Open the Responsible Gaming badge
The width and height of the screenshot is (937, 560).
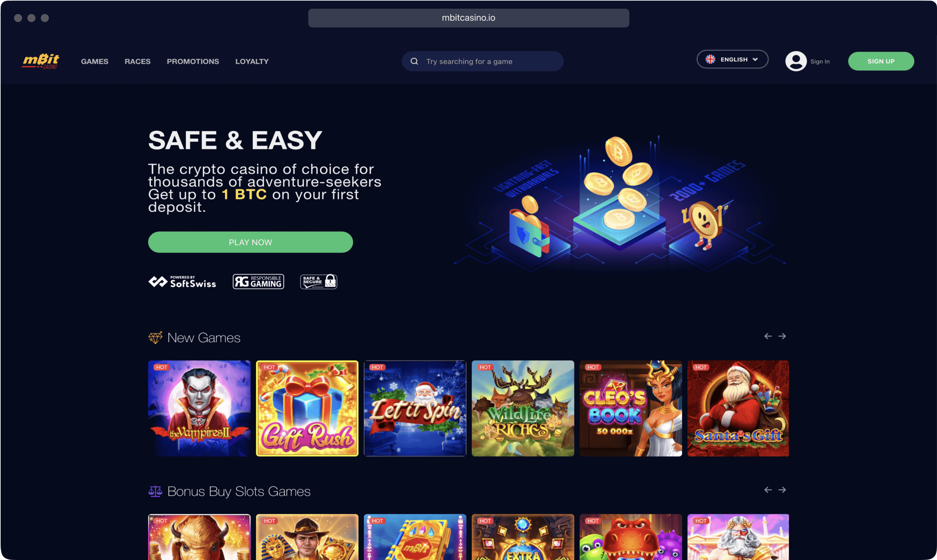(x=258, y=282)
